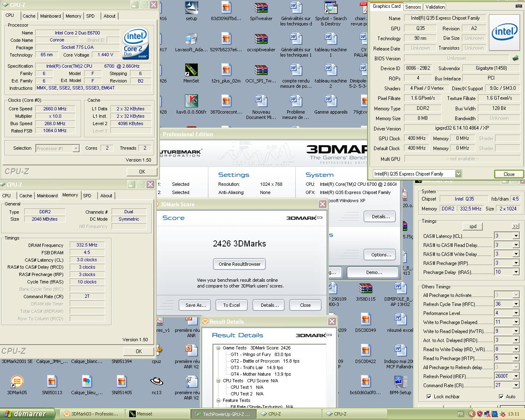Open the SN850113 image file
Screen dimensions: 525x420
(52, 382)
